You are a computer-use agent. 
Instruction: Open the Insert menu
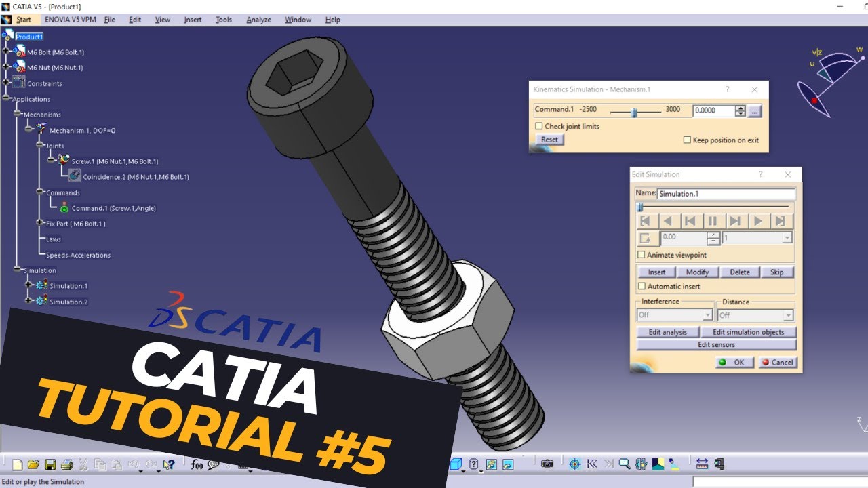point(193,20)
